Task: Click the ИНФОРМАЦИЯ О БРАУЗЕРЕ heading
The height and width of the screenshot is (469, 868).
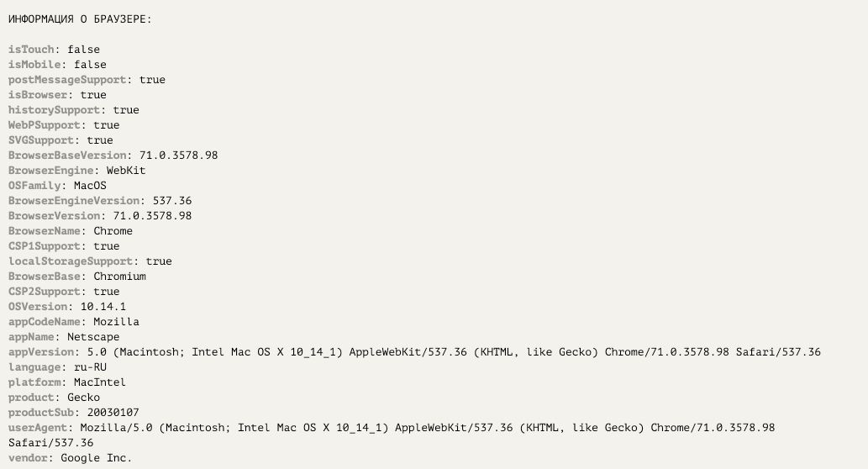Action: click(x=80, y=19)
